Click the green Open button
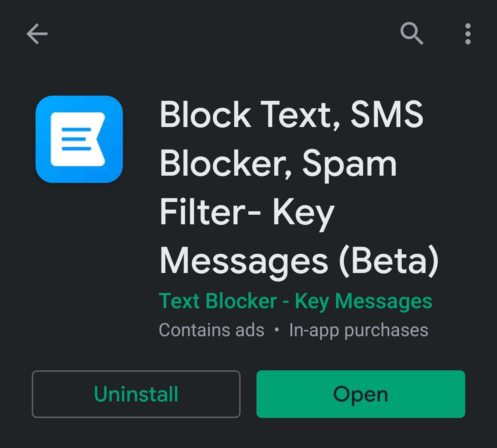The image size is (497, 448). point(361,394)
